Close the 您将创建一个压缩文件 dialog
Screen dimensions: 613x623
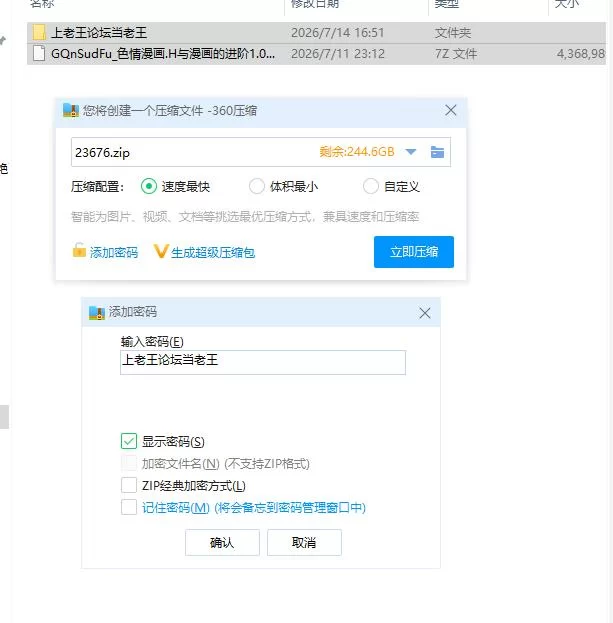tap(451, 110)
